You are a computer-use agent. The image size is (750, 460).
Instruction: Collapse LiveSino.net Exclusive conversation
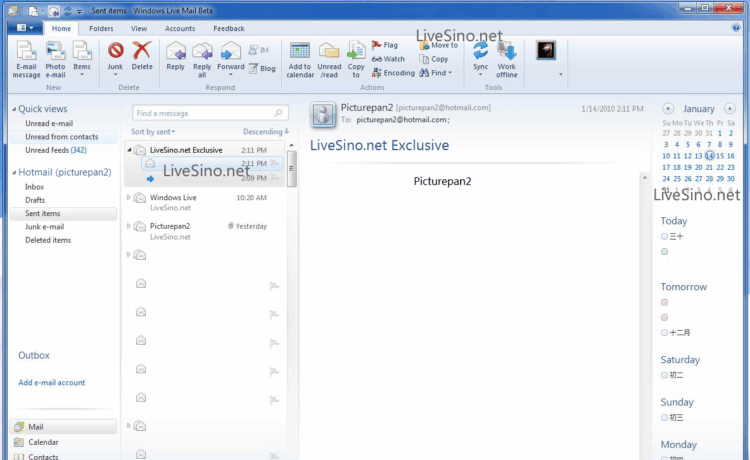[x=129, y=150]
